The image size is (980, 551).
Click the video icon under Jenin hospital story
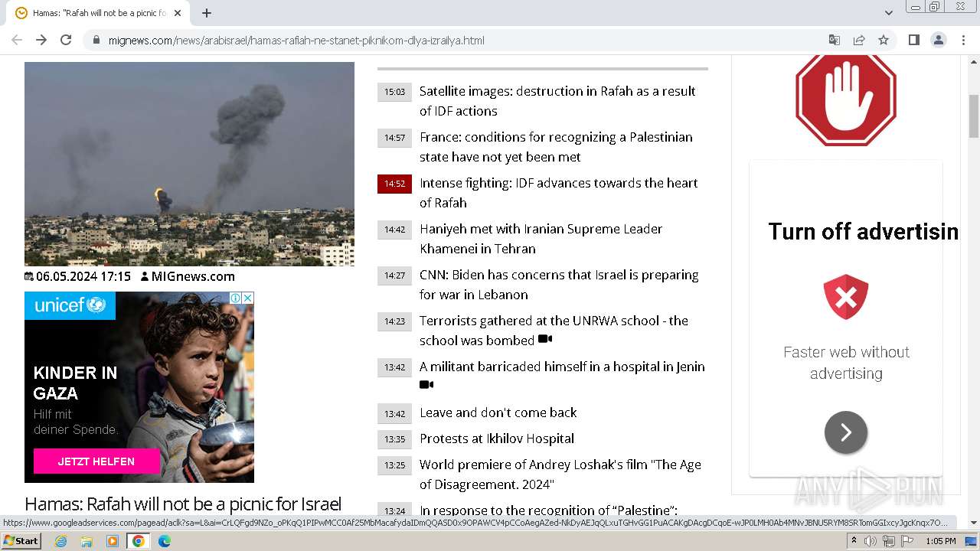click(426, 385)
